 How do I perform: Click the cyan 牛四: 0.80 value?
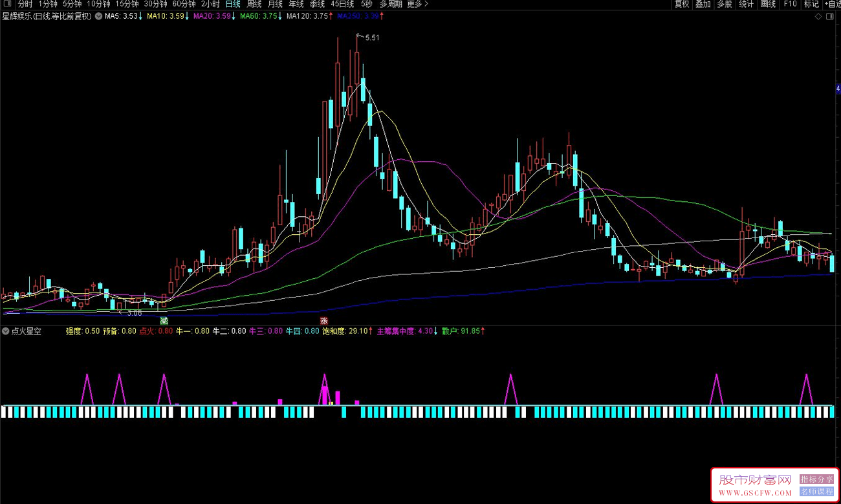(303, 331)
